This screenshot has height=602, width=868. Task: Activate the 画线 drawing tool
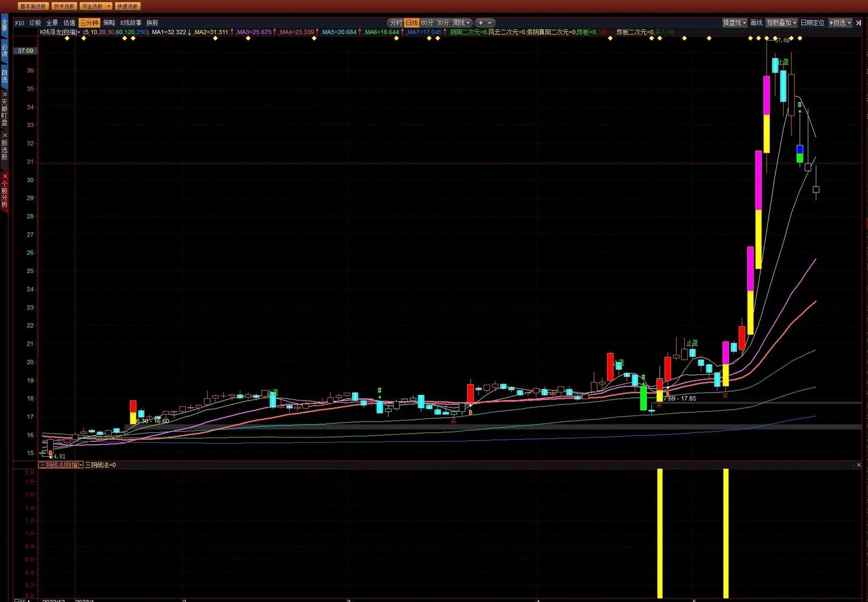coord(756,23)
